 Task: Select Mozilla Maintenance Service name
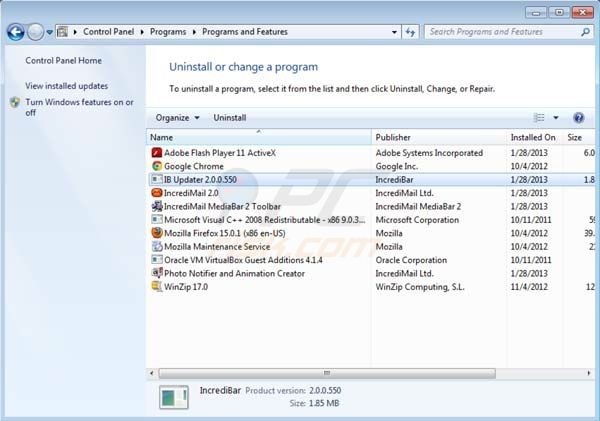pos(217,246)
